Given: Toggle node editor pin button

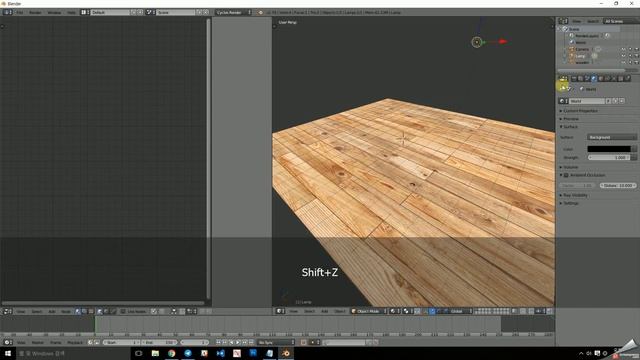Looking at the screenshot, I should [153, 311].
